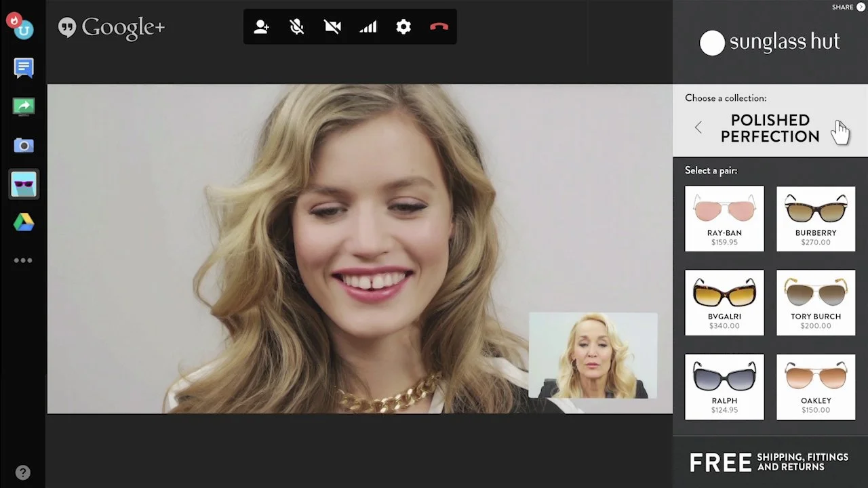Viewport: 868px width, 488px height.
Task: Select the Bvlgari $340.00 sunglasses
Action: 724,302
